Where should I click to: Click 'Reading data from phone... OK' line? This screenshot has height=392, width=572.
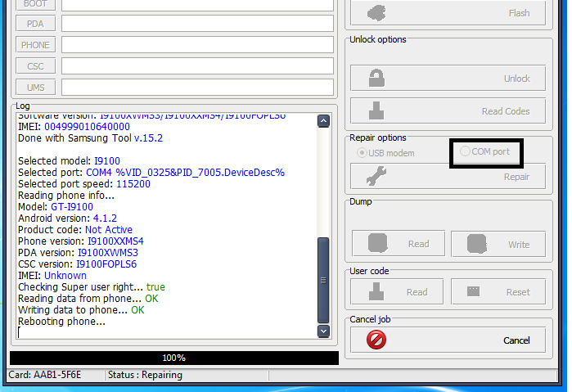pyautogui.click(x=88, y=299)
